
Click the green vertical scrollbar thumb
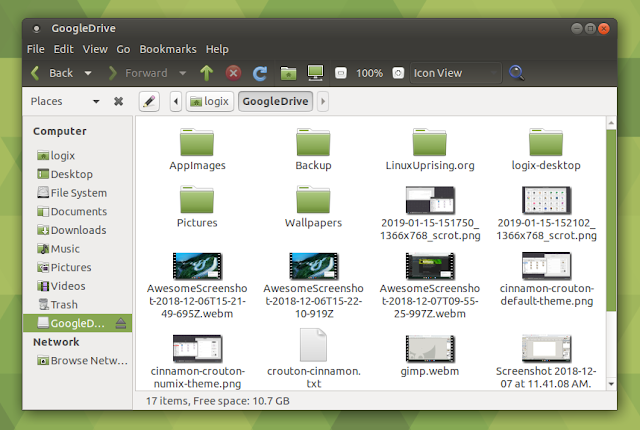coord(611,220)
